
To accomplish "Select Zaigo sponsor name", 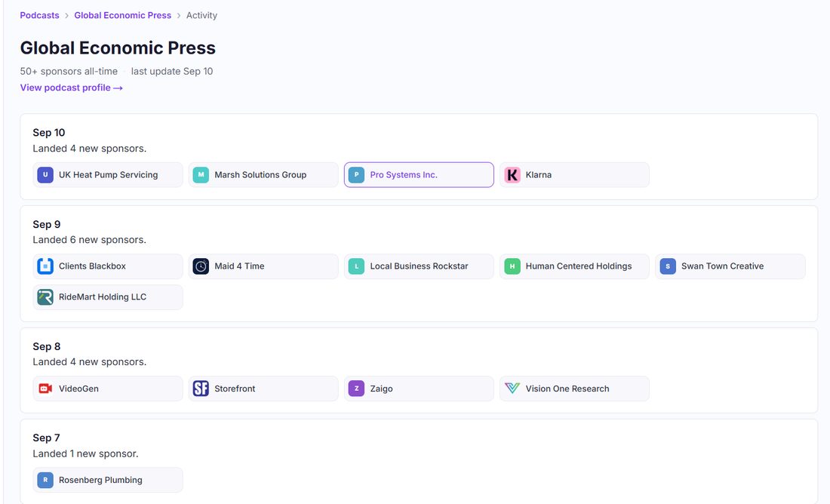I will pyautogui.click(x=381, y=389).
